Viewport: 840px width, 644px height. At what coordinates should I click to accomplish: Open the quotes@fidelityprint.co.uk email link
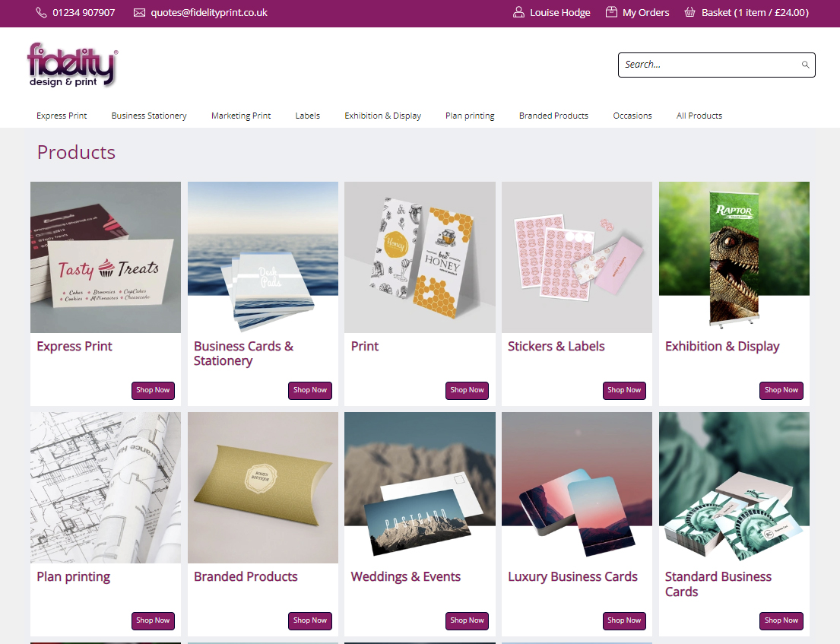click(x=209, y=12)
